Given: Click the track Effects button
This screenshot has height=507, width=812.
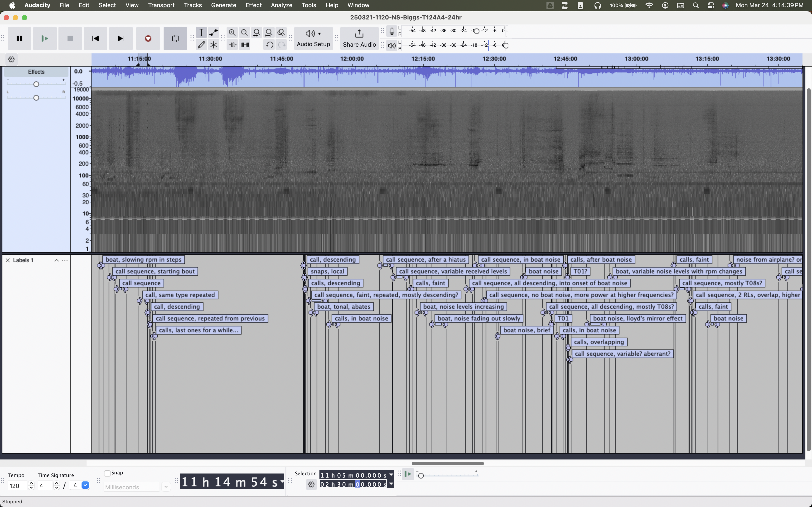Looking at the screenshot, I should pyautogui.click(x=36, y=72).
